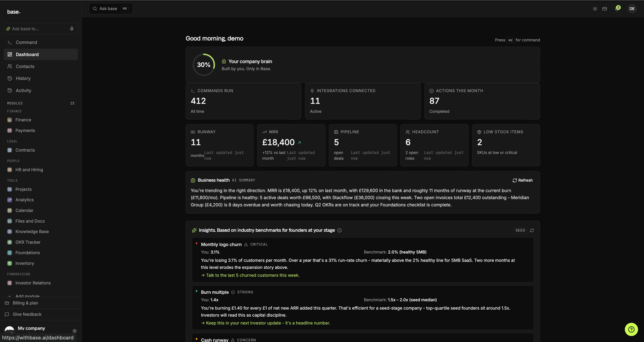644x342 pixels.
Task: Click the Headcount card showing 6
Action: 434,145
